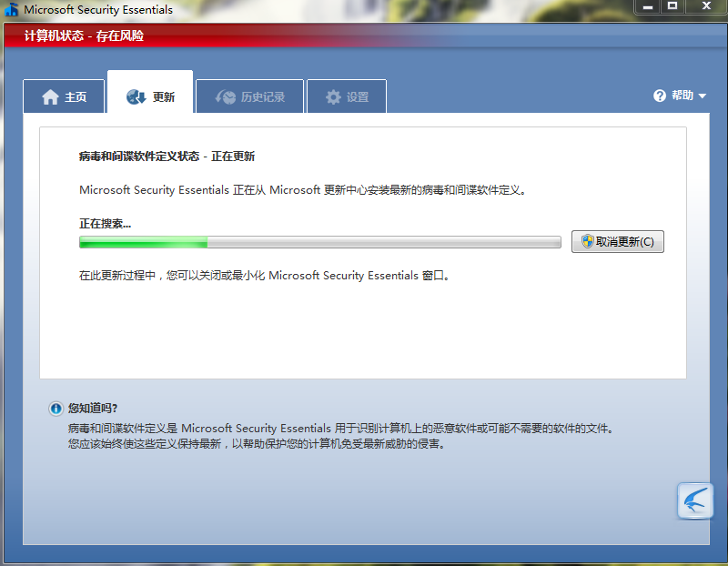Click the 帮助 question mark icon
728x566 pixels.
[x=659, y=96]
